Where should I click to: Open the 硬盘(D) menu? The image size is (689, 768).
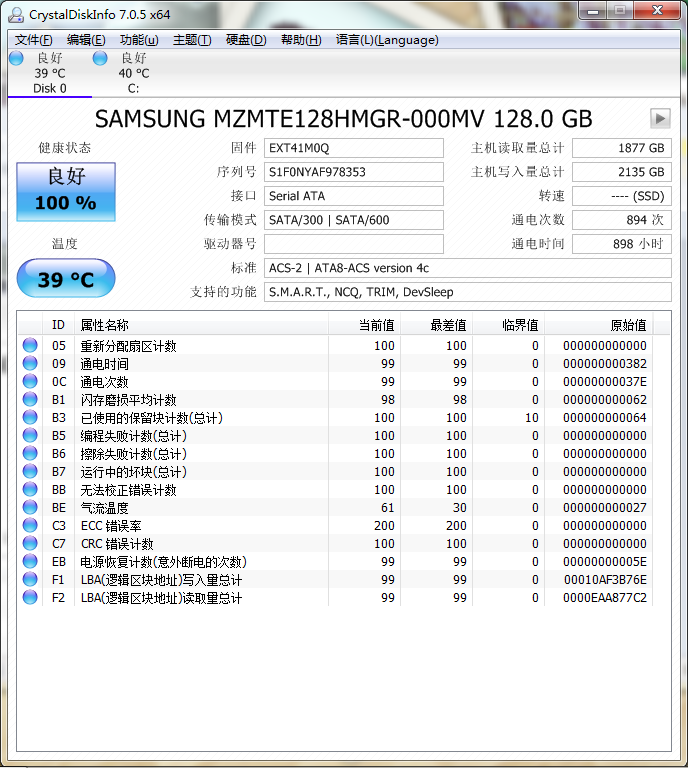tap(246, 40)
